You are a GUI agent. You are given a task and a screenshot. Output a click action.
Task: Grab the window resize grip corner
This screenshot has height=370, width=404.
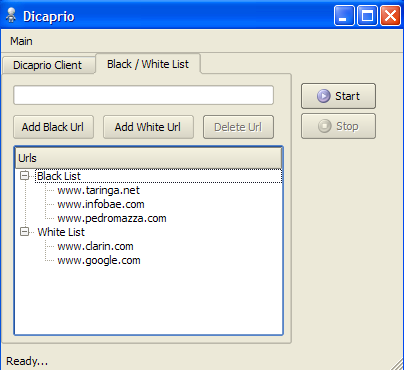[397, 364]
